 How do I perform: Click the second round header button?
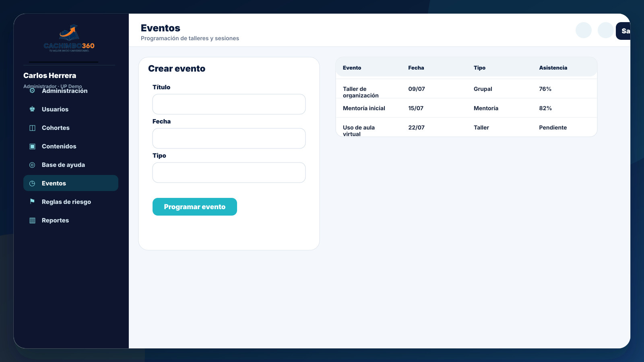(x=606, y=30)
